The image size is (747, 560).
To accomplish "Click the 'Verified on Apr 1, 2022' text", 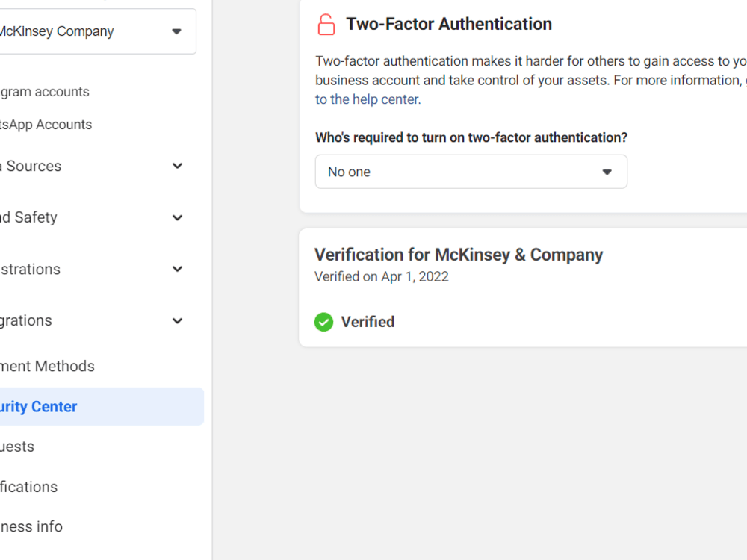I will coord(382,277).
